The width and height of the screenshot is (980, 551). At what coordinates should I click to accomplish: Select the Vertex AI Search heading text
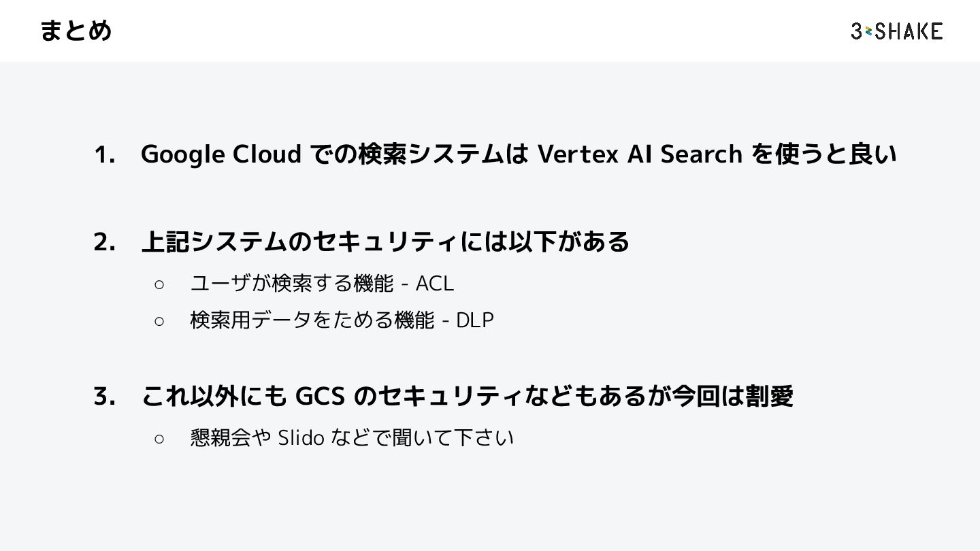640,154
